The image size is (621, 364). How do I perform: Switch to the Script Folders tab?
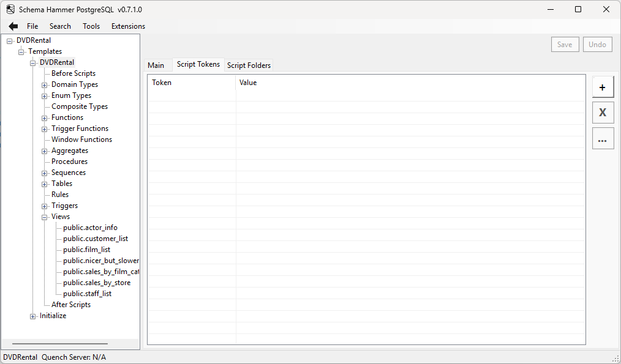(x=249, y=65)
